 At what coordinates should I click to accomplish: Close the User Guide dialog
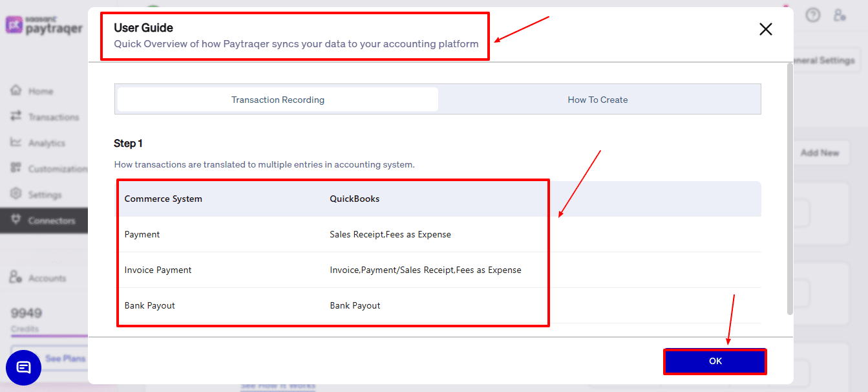point(766,29)
